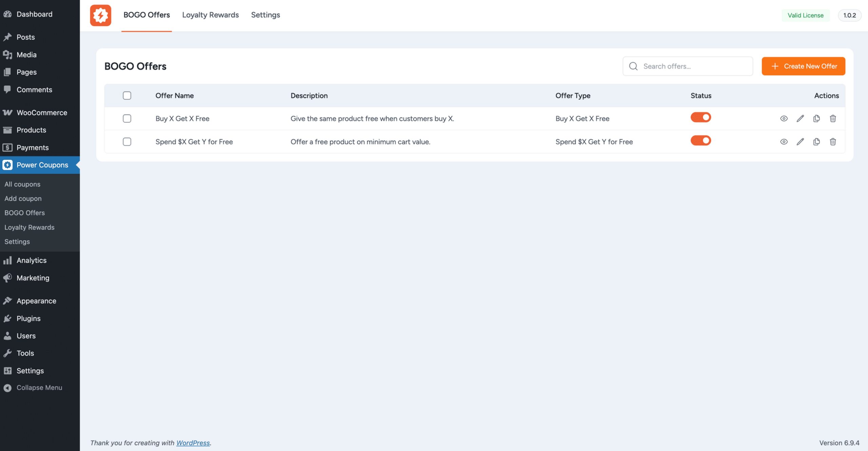Open Tools from the sidebar
The height and width of the screenshot is (451, 868).
[x=40, y=353]
